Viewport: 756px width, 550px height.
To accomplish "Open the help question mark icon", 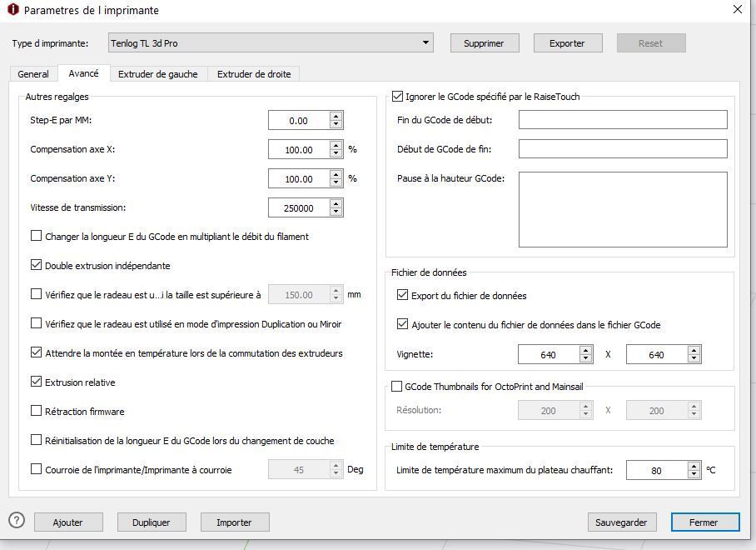I will tap(17, 520).
